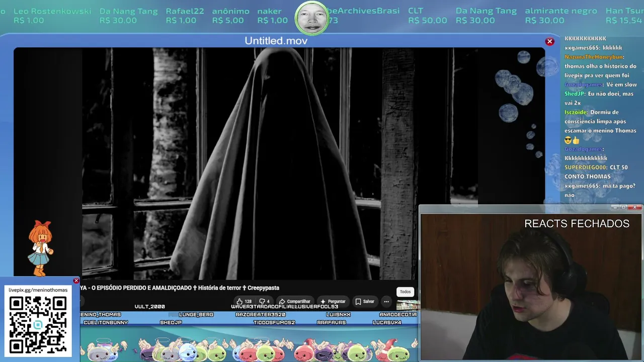Image resolution: width=644 pixels, height=362 pixels.
Task: Click the name tag 'CUELITONBUNNY'
Action: (106, 323)
